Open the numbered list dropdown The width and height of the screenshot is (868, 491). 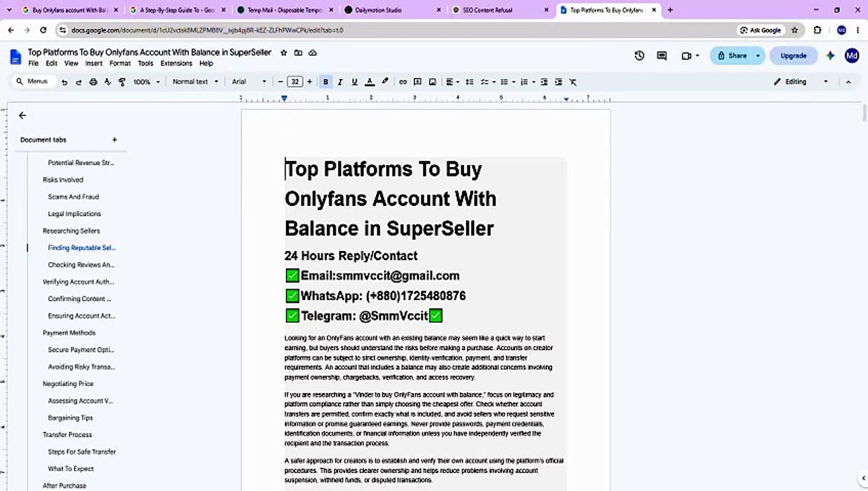pos(527,82)
